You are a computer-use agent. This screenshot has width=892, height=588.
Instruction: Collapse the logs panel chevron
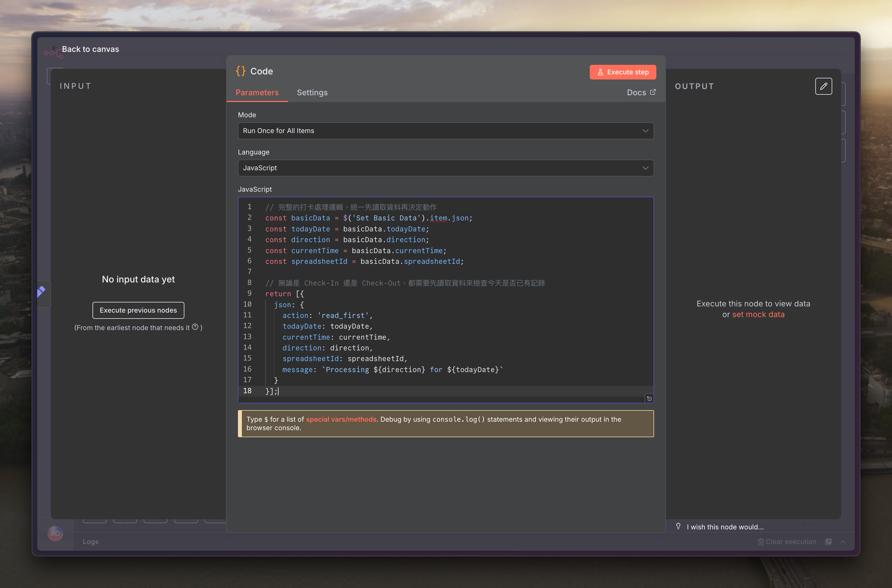[843, 541]
